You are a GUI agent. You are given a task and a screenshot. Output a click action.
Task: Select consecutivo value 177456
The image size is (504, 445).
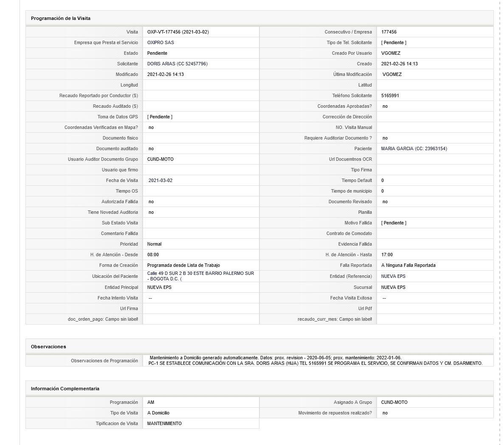click(389, 32)
